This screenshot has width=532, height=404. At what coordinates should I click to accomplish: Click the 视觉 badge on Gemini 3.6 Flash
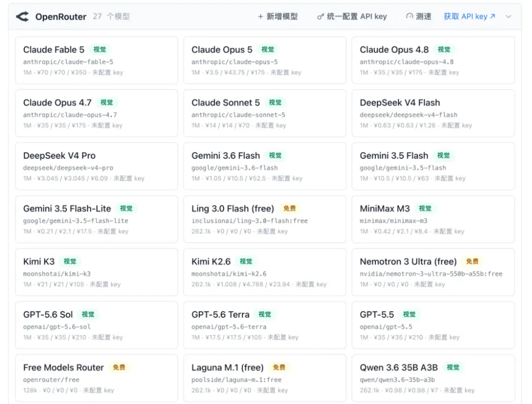275,155
